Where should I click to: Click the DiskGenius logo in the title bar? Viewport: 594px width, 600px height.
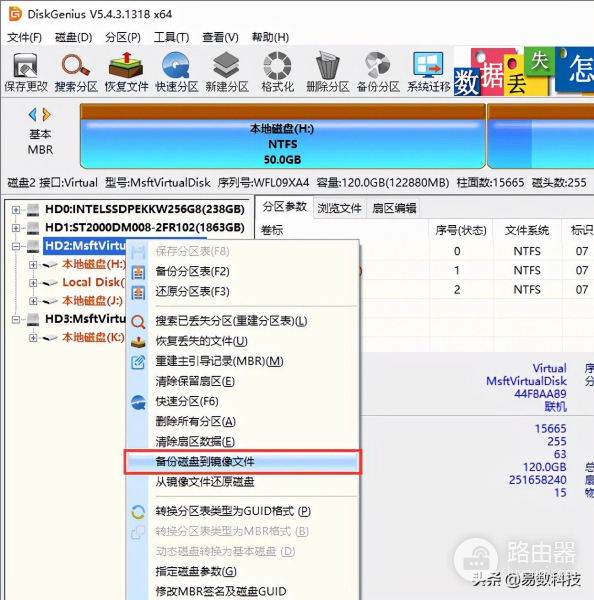click(15, 14)
